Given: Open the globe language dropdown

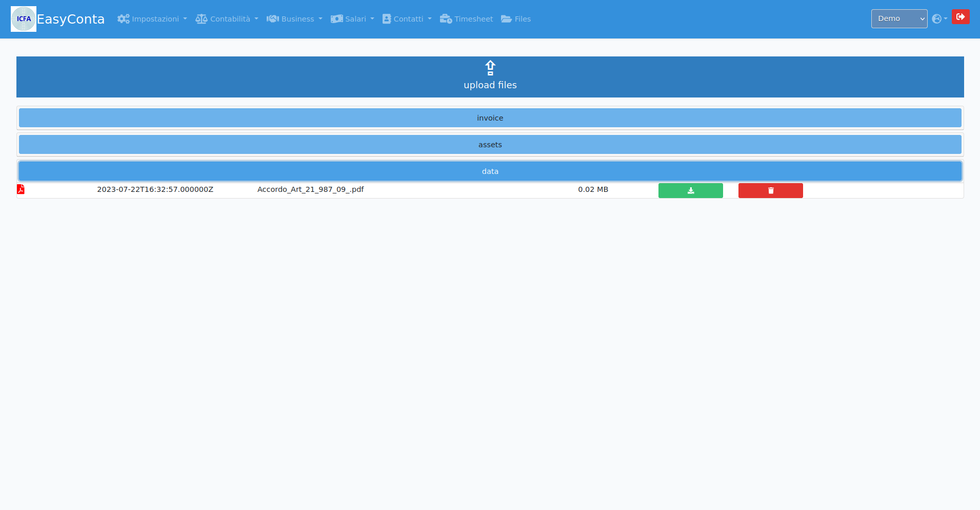Looking at the screenshot, I should click(x=939, y=19).
